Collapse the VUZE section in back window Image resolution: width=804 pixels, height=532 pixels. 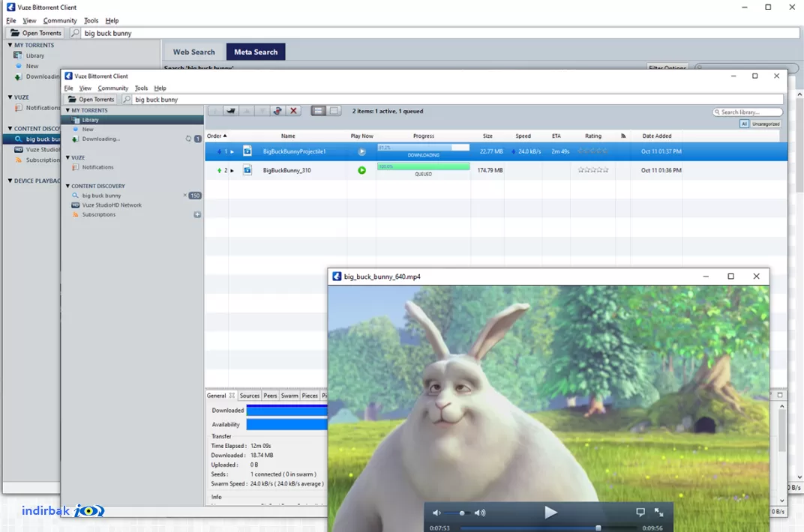10,97
